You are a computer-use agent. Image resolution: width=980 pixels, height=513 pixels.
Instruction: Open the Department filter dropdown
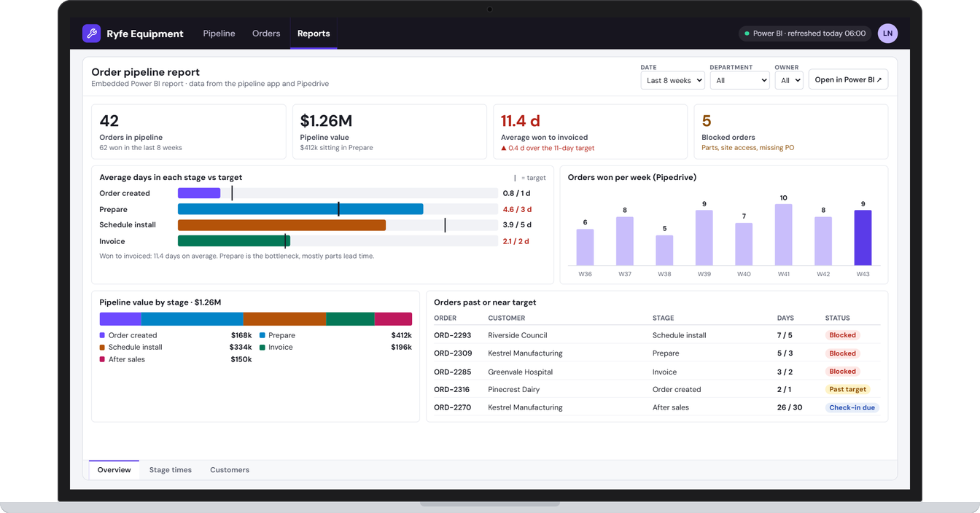[739, 80]
